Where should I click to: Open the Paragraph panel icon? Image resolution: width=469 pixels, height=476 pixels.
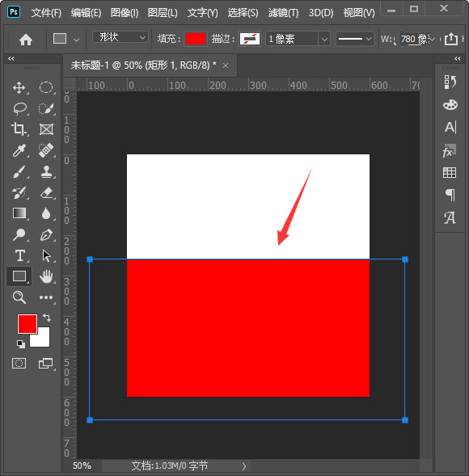tap(450, 195)
